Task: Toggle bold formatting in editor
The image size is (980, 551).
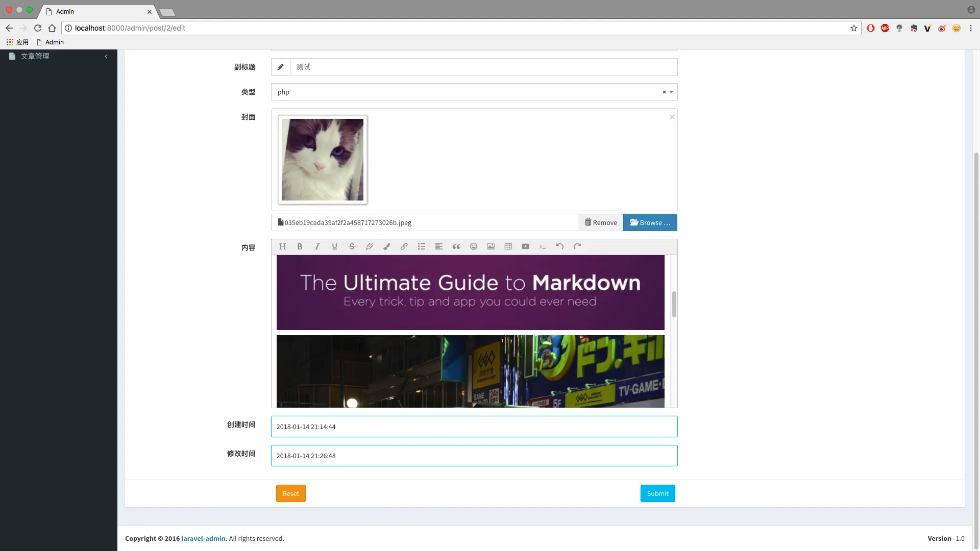Action: [x=300, y=246]
